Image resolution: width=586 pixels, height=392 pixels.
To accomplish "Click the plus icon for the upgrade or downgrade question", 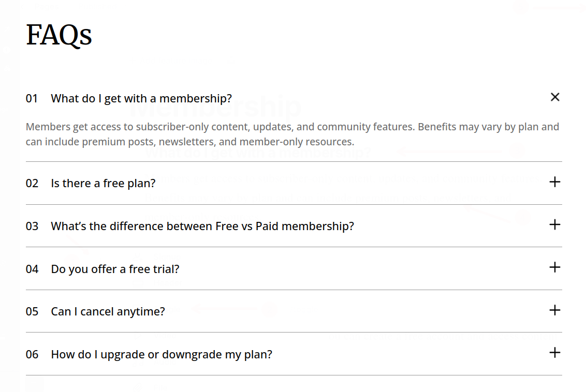I will (x=555, y=353).
